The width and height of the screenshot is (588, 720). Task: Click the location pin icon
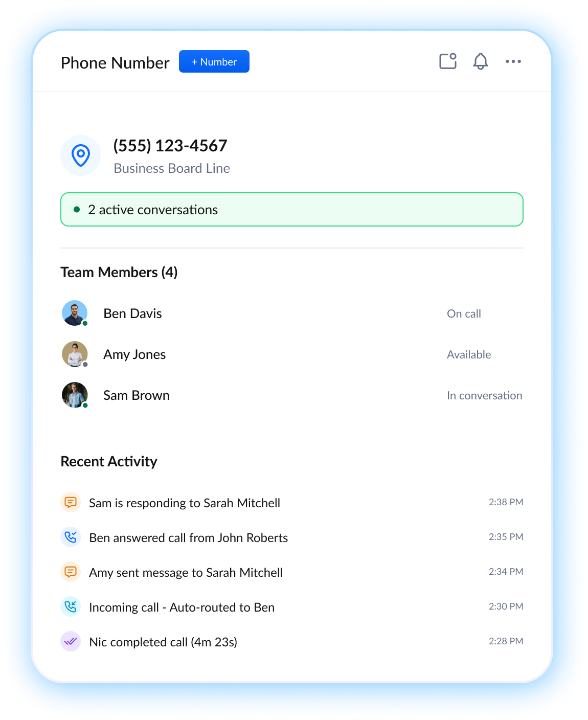[81, 155]
